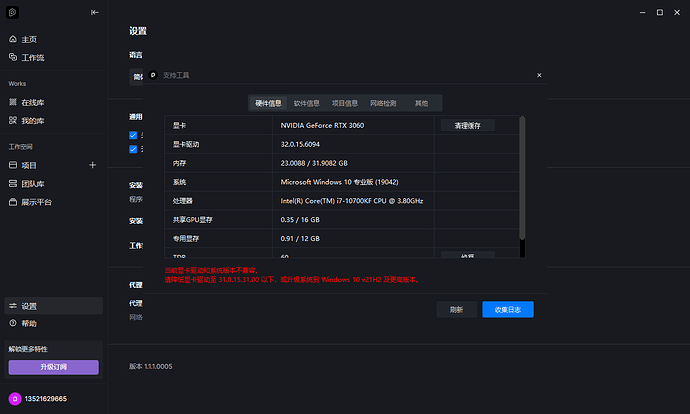Image resolution: width=690 pixels, height=414 pixels.
Task: Click red driver incompatibility warning text
Action: 292,275
